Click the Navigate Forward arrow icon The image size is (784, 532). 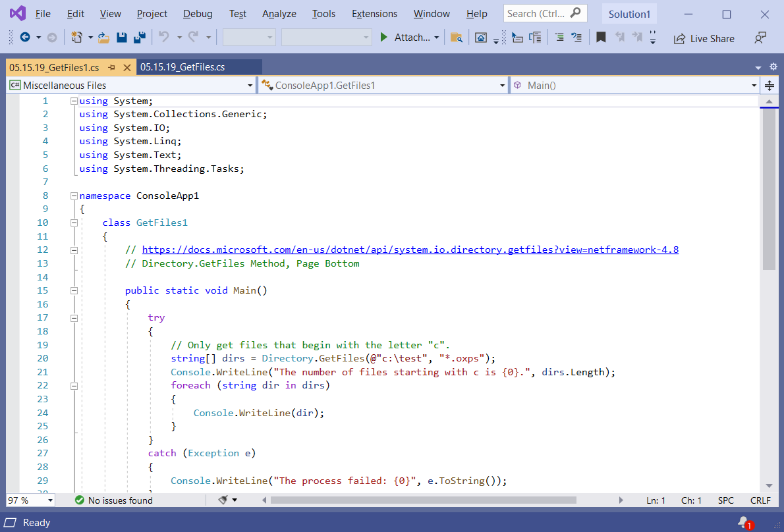pyautogui.click(x=51, y=37)
